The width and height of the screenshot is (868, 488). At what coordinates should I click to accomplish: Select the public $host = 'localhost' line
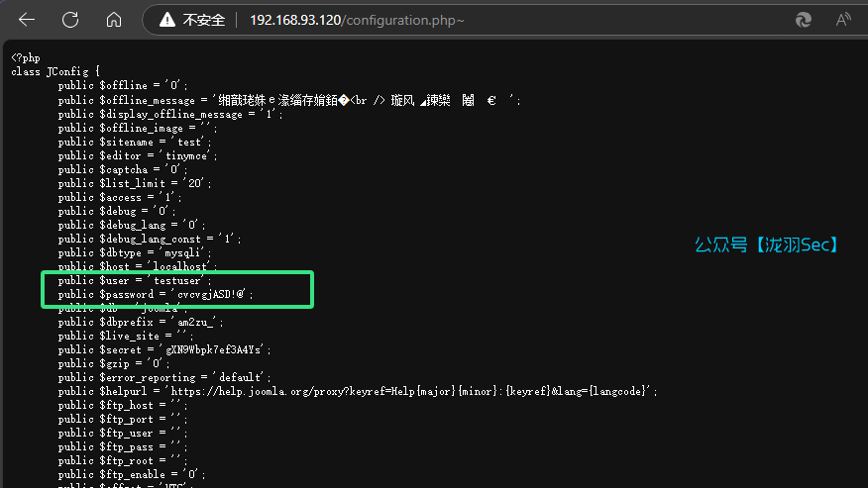coord(138,266)
